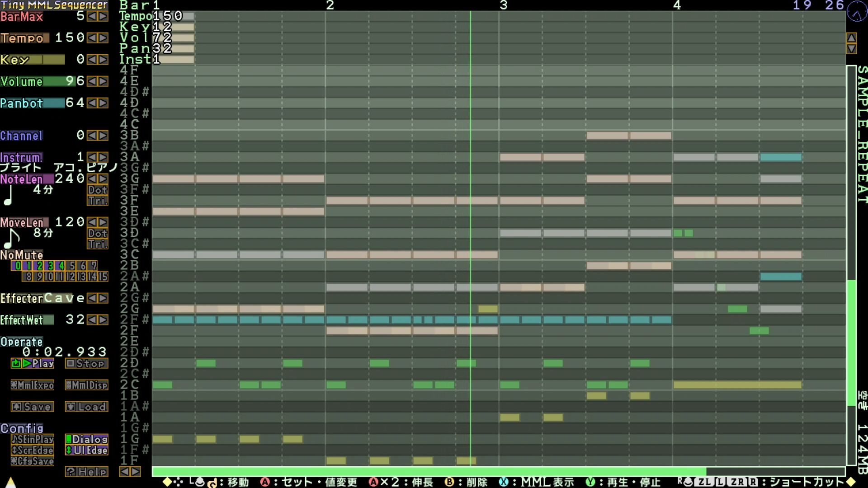This screenshot has width=868, height=488.
Task: Toggle SEinPlay config option
Action: click(x=33, y=439)
